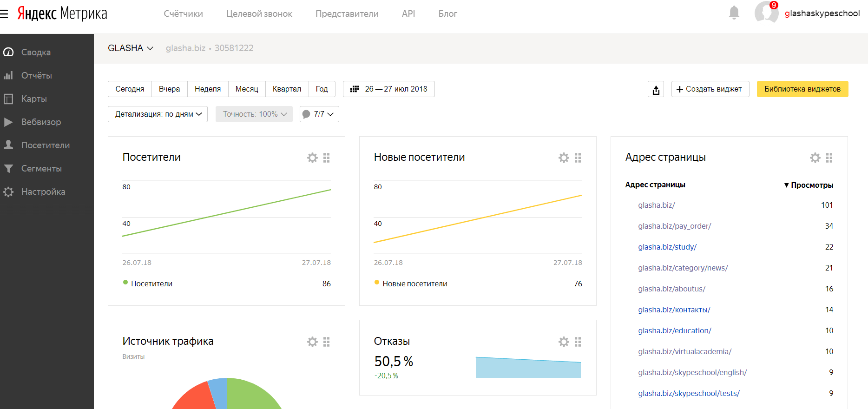Grab the drag handle of Отказы widget
The height and width of the screenshot is (409, 868).
click(578, 342)
